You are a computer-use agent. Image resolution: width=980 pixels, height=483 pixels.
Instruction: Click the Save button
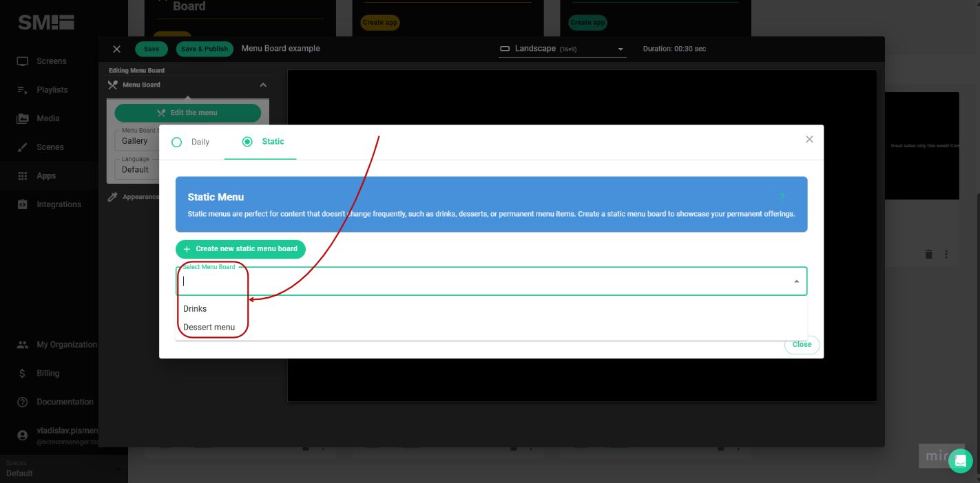coord(152,49)
